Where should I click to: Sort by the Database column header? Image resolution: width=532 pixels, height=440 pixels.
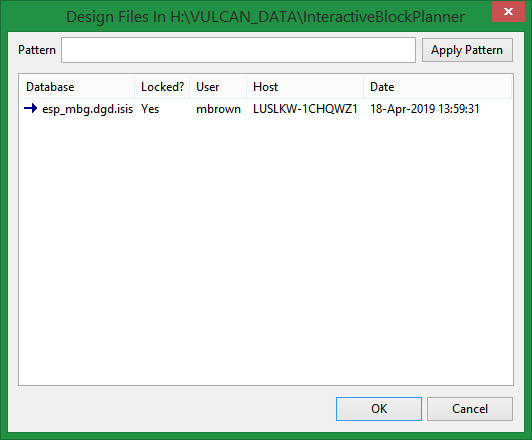77,87
